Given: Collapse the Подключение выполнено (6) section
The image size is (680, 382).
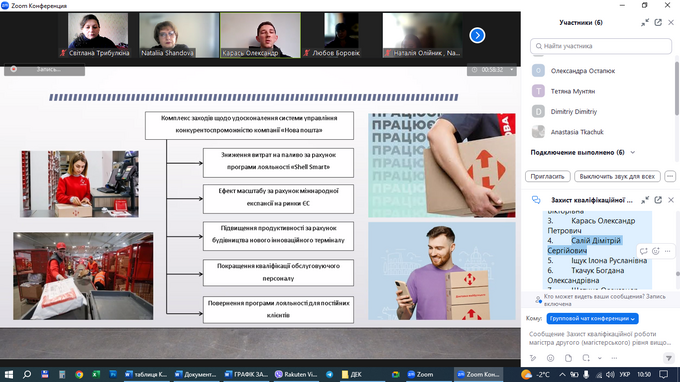Looking at the screenshot, I should [x=633, y=153].
